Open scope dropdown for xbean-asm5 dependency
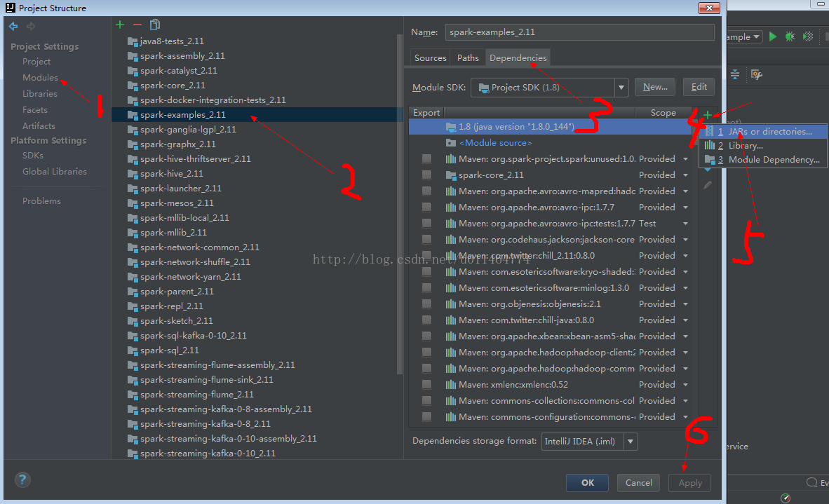The height and width of the screenshot is (504, 829). click(x=685, y=336)
